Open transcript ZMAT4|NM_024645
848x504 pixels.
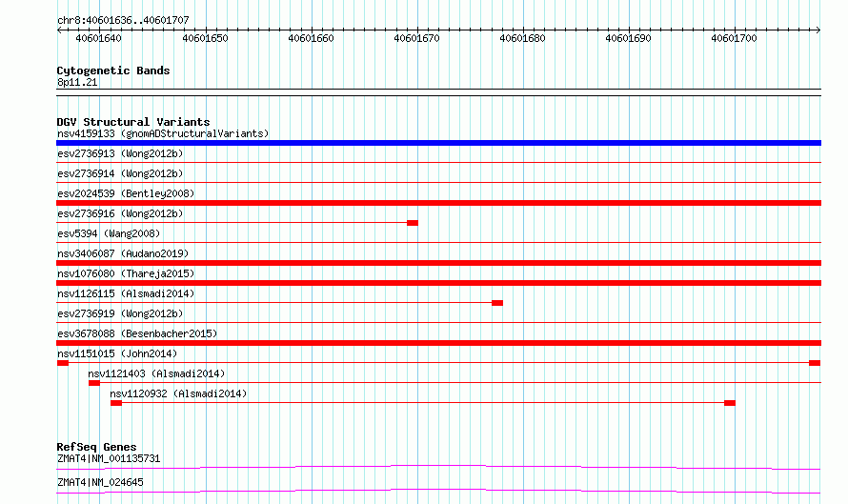click(100, 482)
